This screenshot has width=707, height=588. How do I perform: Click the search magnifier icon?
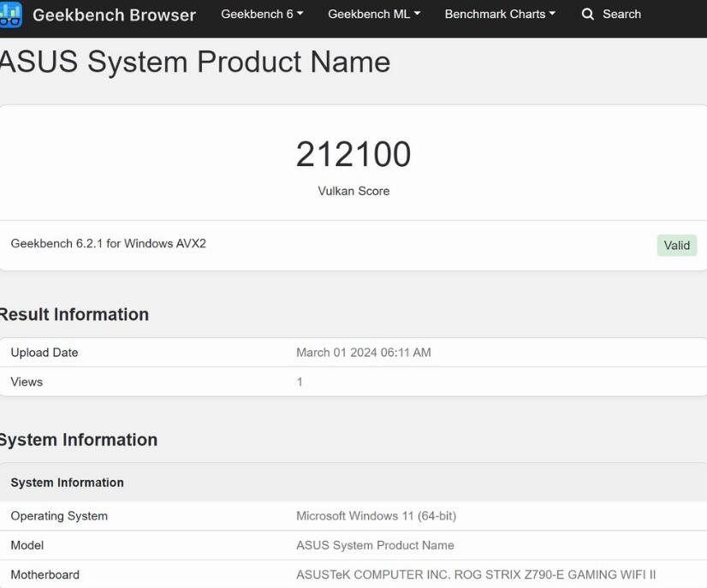pos(587,15)
